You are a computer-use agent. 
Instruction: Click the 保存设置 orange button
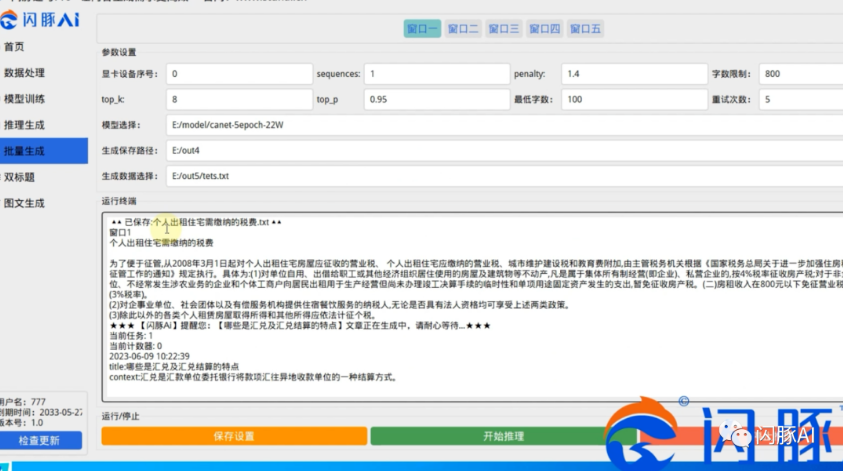point(234,436)
